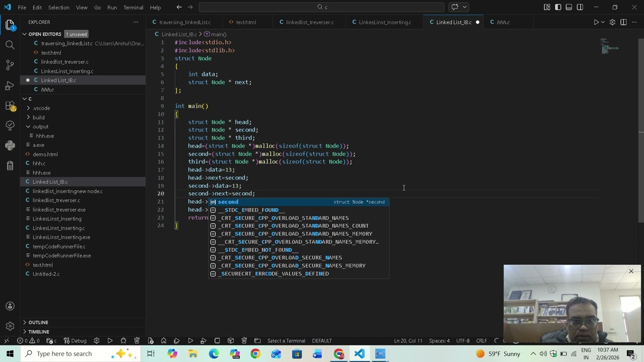Click the main() breadcrumb
The image size is (644, 362).
coord(215,34)
